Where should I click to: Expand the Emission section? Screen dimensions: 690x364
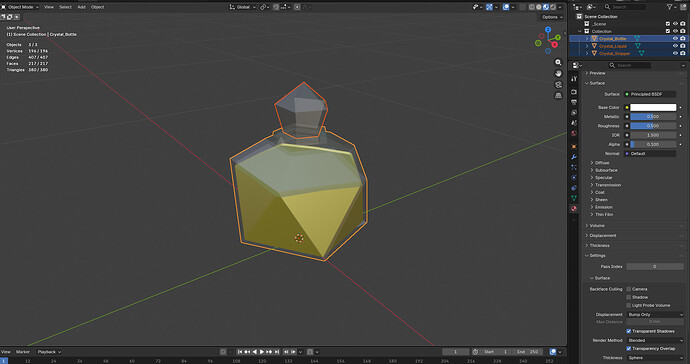pyautogui.click(x=603, y=207)
